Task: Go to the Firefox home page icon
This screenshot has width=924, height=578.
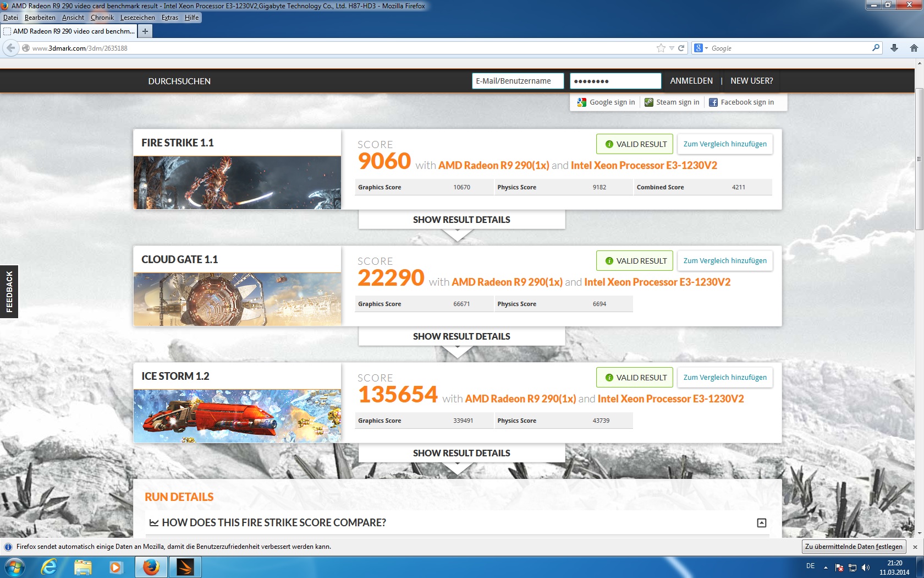Action: point(914,48)
